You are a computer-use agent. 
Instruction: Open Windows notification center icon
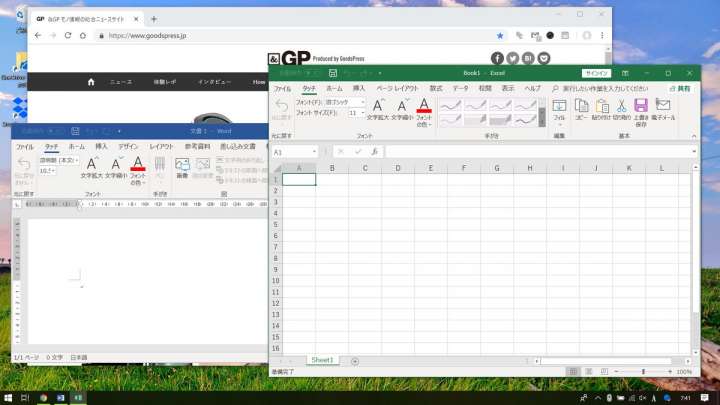[705, 398]
